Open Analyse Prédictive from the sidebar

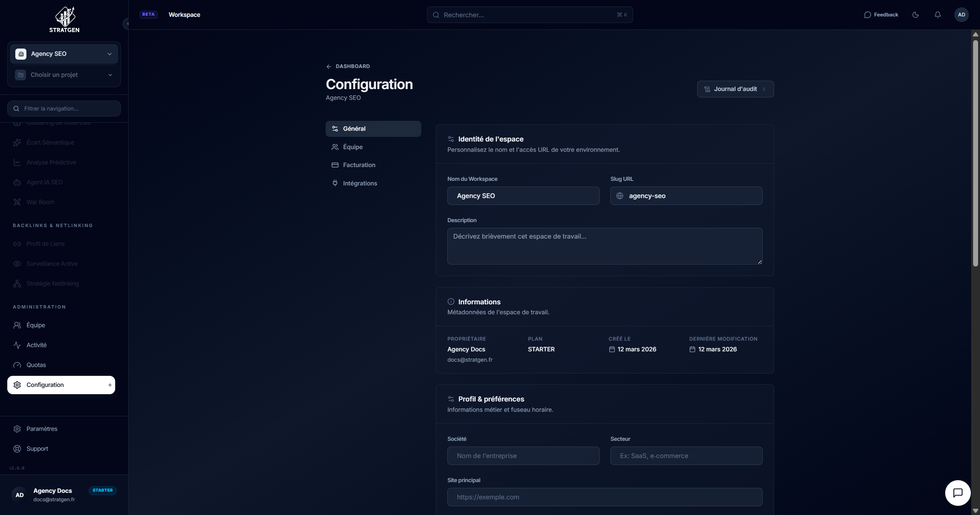point(51,162)
